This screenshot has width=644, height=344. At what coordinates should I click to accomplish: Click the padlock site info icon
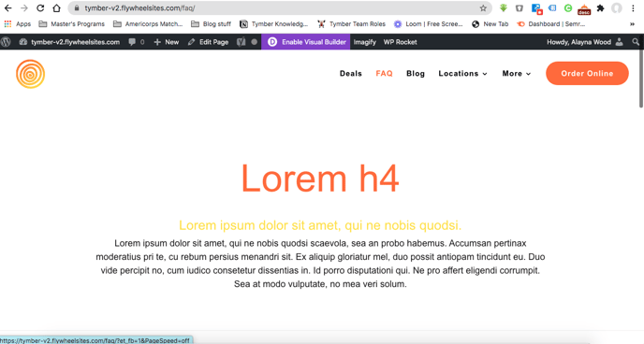click(77, 8)
